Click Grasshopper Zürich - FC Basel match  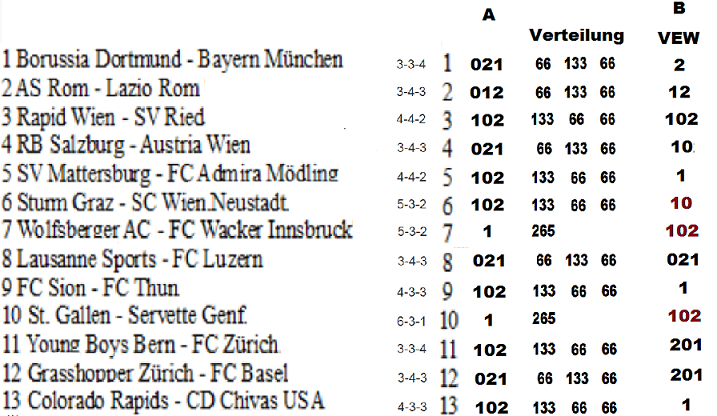[x=145, y=373]
